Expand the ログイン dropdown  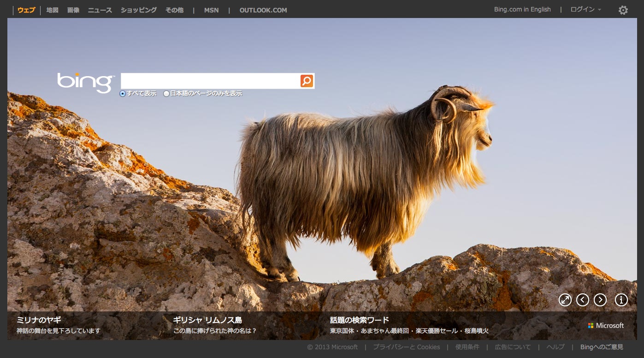pos(585,10)
